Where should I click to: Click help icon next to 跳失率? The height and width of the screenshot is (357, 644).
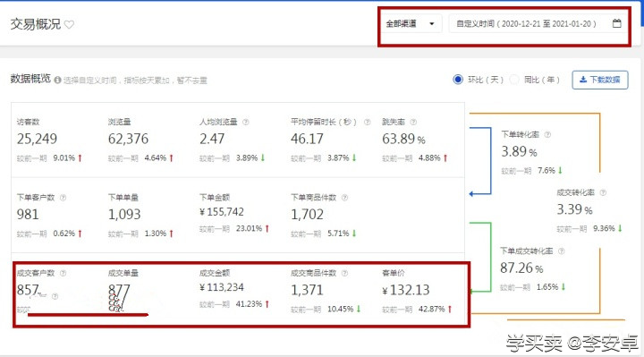pyautogui.click(x=413, y=122)
